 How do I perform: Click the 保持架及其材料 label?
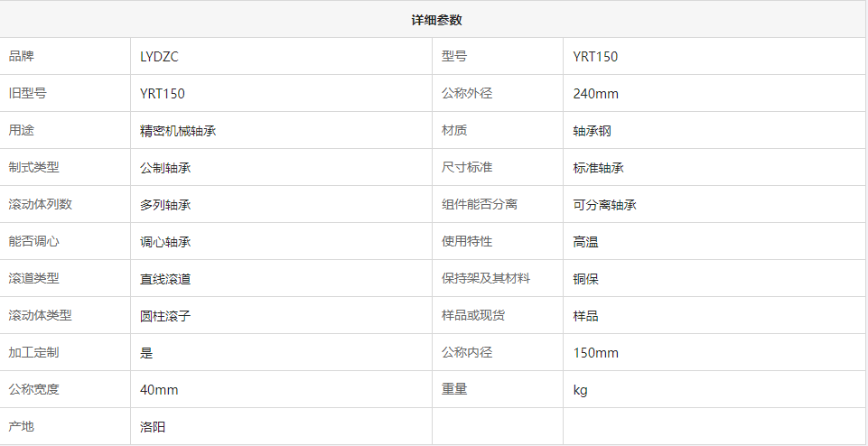coord(486,278)
